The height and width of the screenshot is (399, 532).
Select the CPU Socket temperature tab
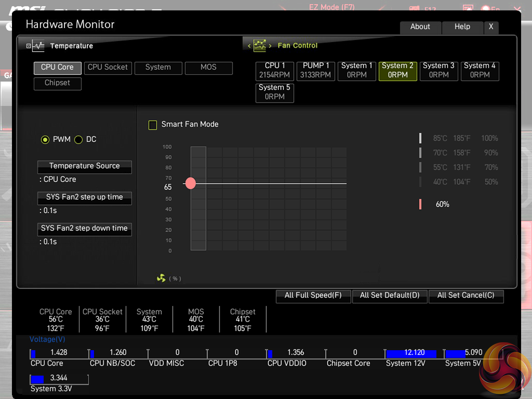108,68
